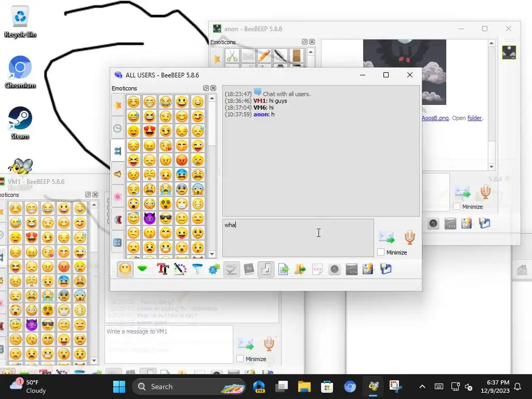
Task: Click the floppy disk with pencil icon
Action: coord(368,269)
